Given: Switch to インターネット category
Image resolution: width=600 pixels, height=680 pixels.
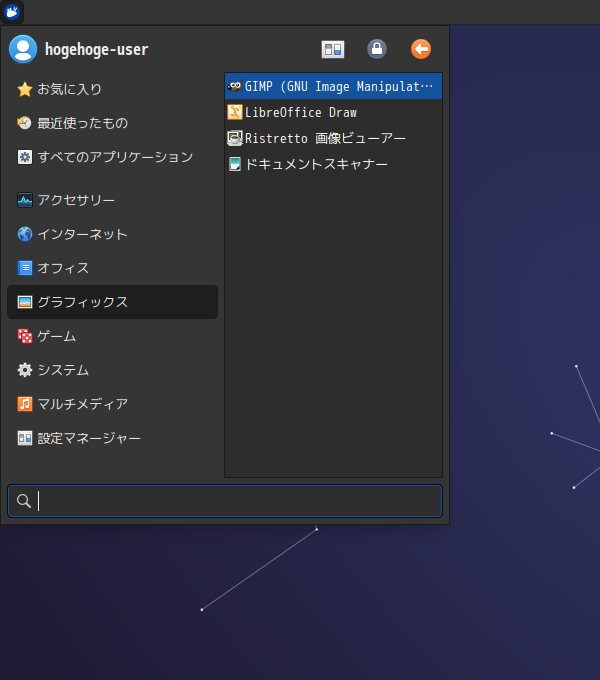Looking at the screenshot, I should point(112,234).
